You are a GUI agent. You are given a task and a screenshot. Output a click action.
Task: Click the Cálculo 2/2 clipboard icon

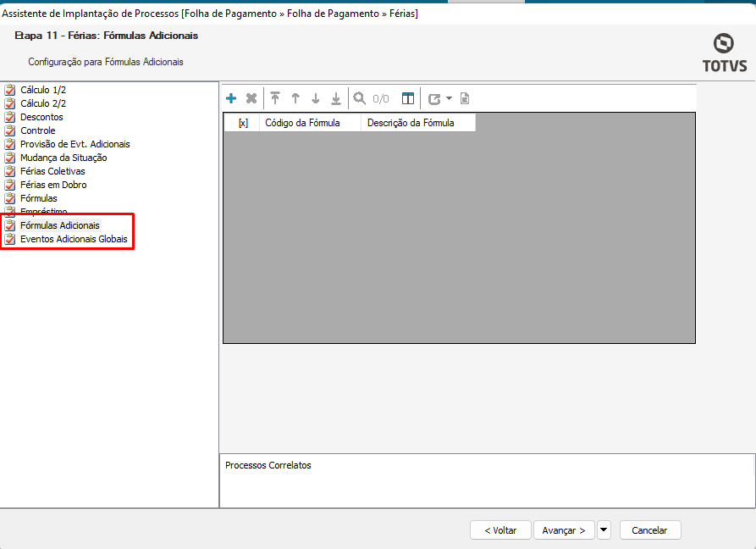point(9,103)
